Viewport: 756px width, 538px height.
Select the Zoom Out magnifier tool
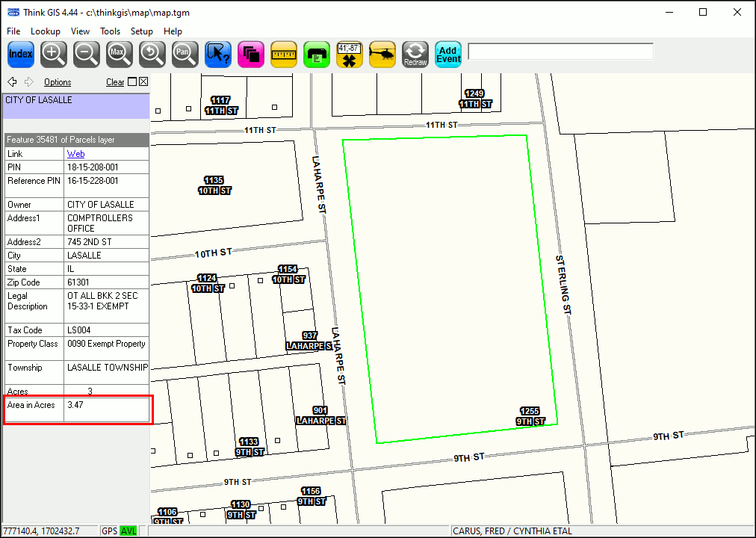click(x=87, y=54)
